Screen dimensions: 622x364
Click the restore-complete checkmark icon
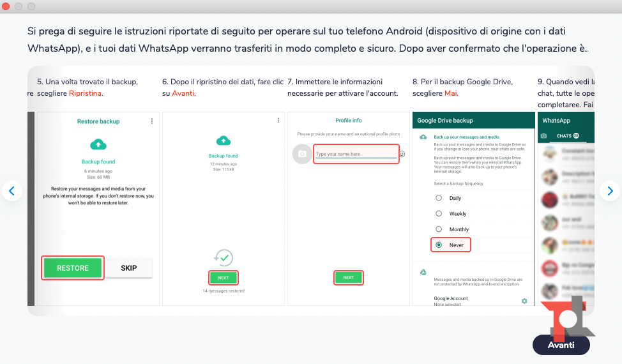coord(224,258)
